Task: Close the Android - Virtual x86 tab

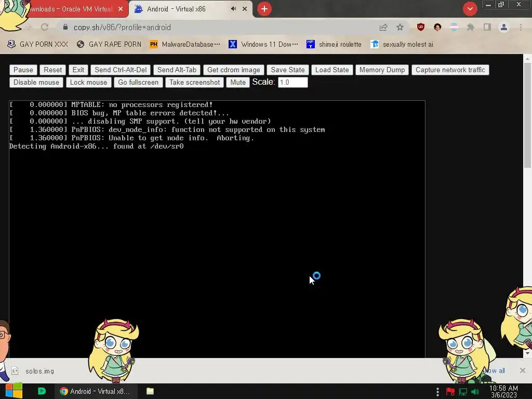Action: 245,9
